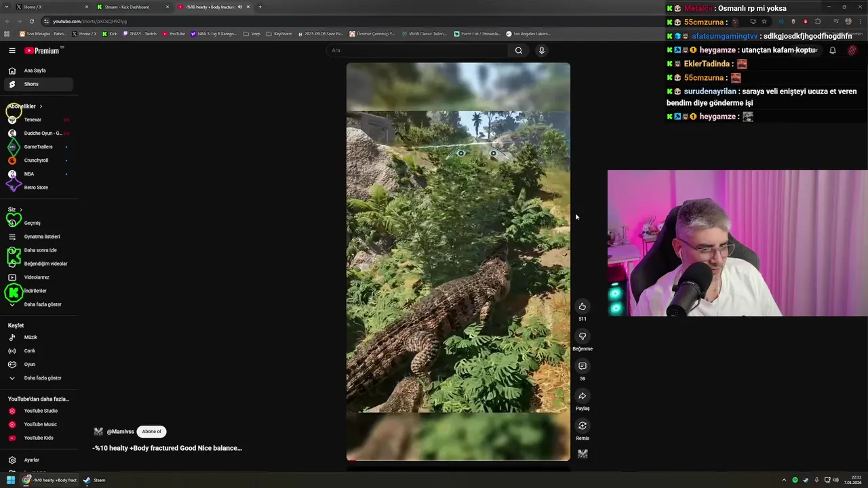The image size is (868, 488).
Task: Open Canlı live section
Action: point(39,350)
